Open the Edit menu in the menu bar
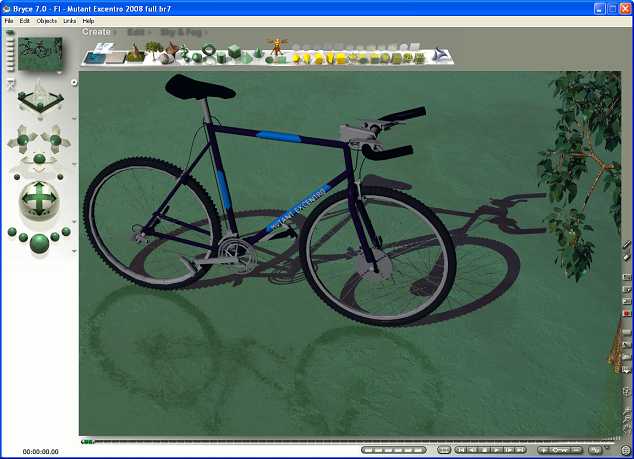Screen dimensions: 634x459 point(25,21)
